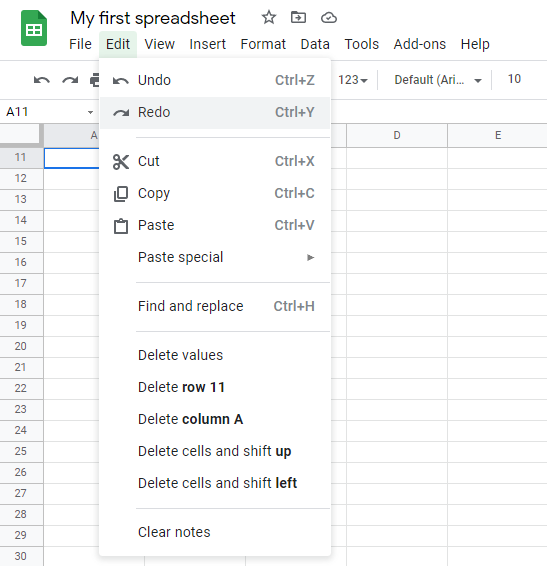Select Redo in the Edit menu
The image size is (547, 566).
(x=215, y=112)
